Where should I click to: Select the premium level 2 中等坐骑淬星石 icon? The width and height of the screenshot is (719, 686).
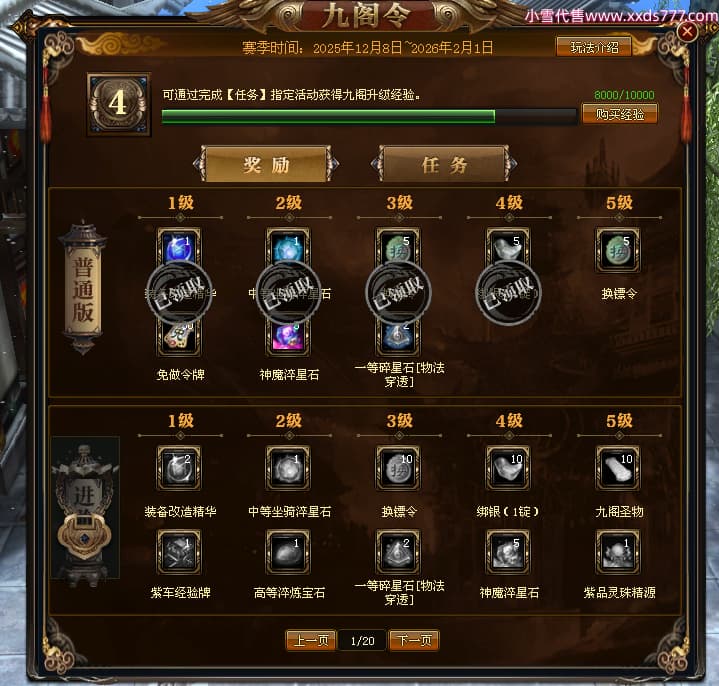[x=288, y=469]
